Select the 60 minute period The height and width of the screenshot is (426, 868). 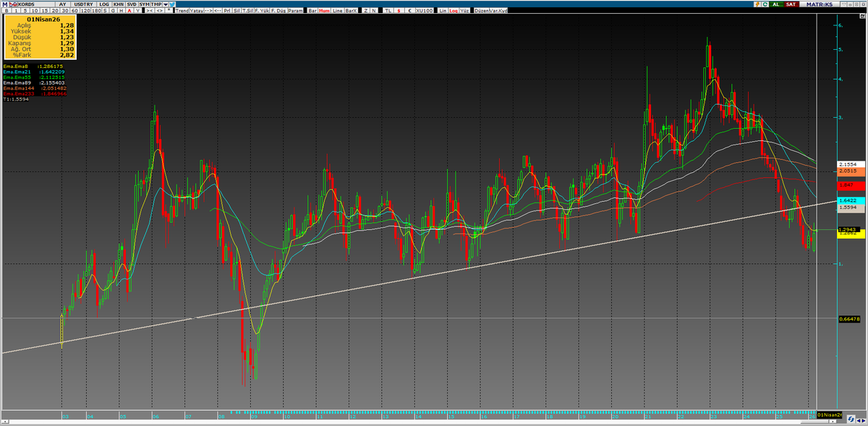pos(75,11)
